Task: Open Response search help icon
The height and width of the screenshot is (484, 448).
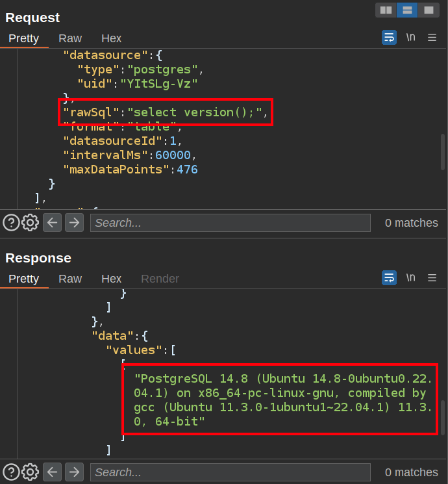Action: coord(11,472)
